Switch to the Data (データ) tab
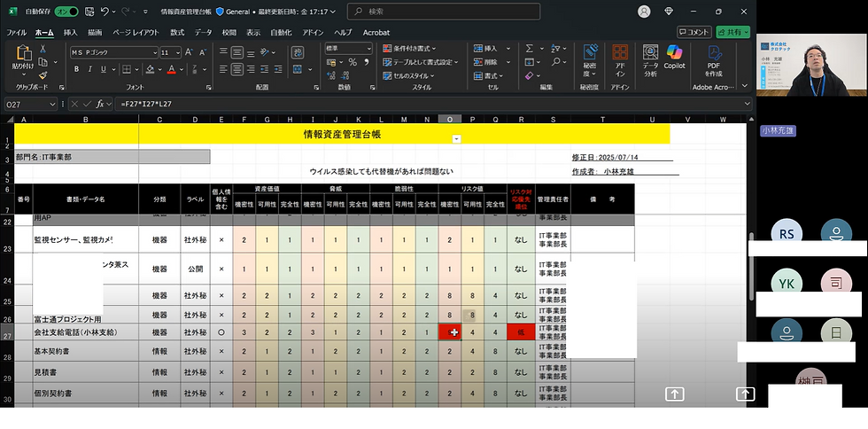 [203, 33]
